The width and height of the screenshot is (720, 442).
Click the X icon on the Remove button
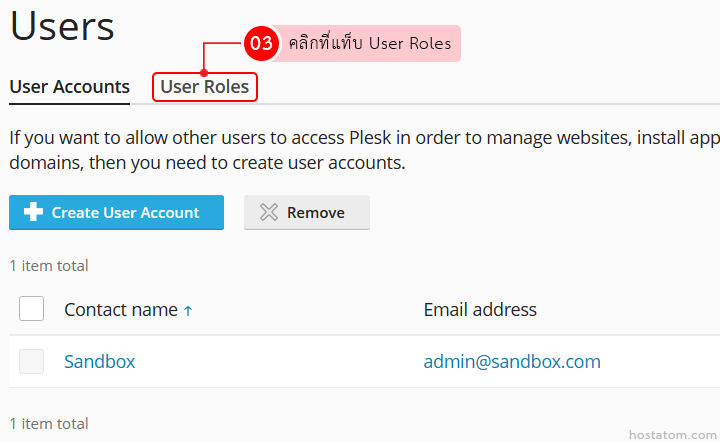click(x=268, y=212)
